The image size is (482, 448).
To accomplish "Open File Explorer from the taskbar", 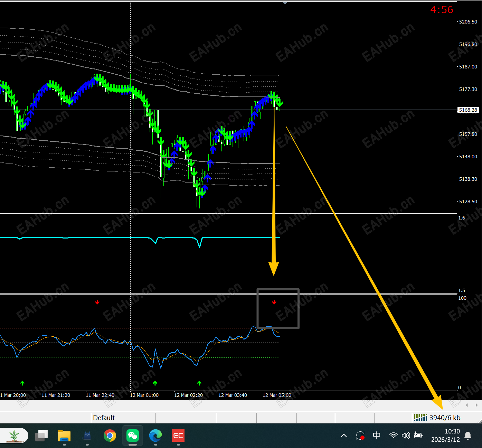I will [64, 436].
